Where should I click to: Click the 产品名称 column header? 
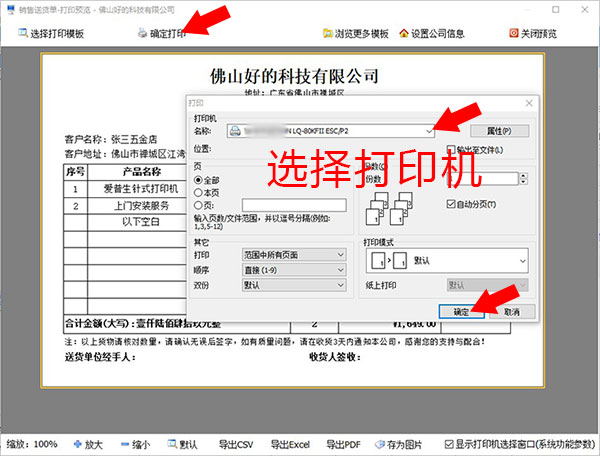tap(142, 172)
